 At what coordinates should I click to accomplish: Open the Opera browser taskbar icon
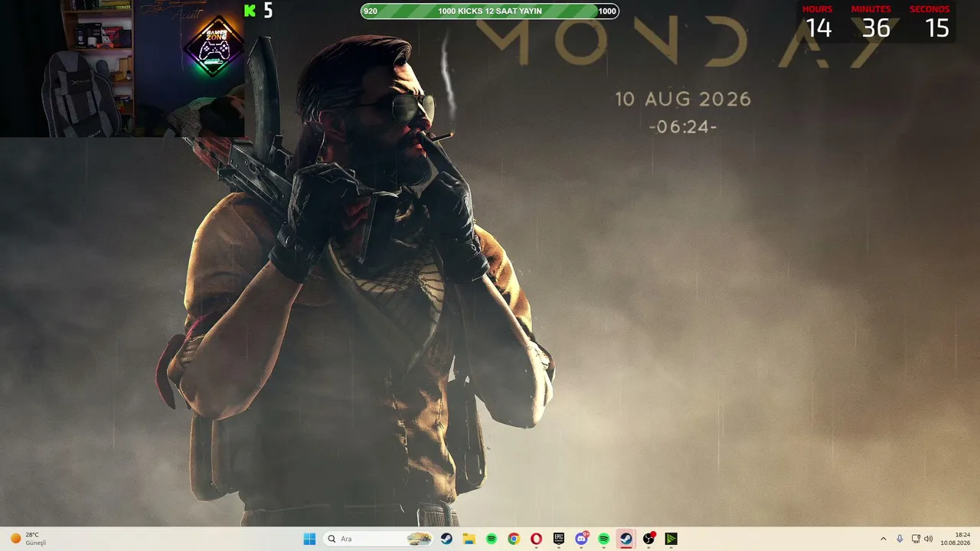click(536, 539)
